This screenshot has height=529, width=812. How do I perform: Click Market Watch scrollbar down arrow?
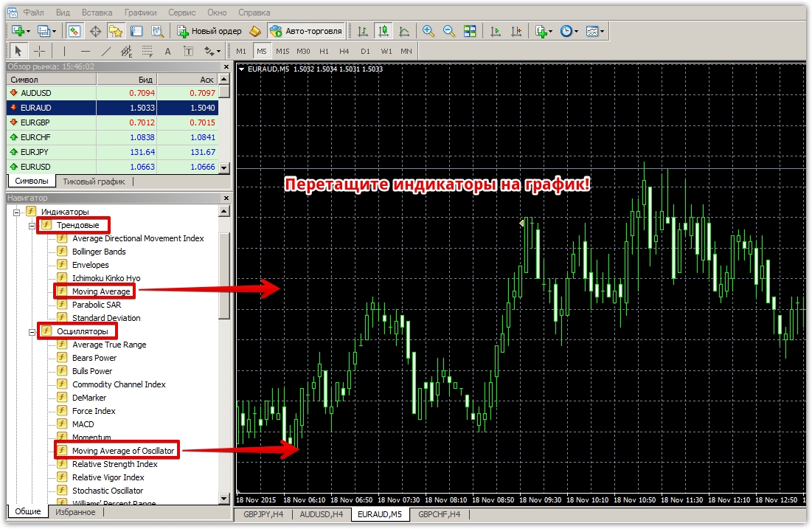[x=224, y=168]
